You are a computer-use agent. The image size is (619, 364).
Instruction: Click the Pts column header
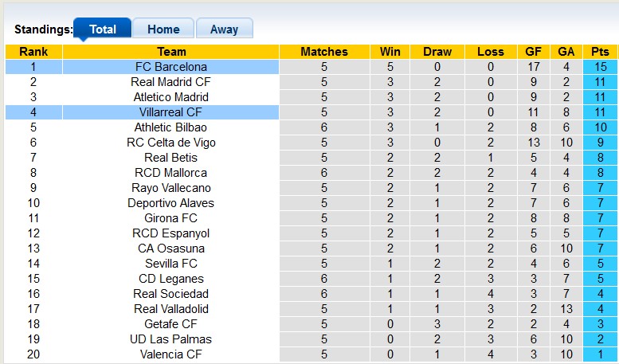click(x=600, y=52)
